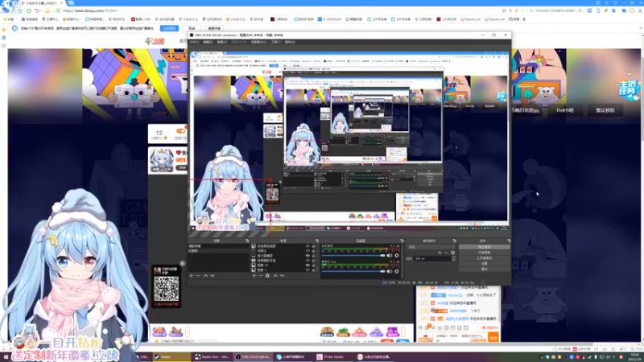
Task: Click browser undo-close back arrow icon
Action: coord(37,10)
